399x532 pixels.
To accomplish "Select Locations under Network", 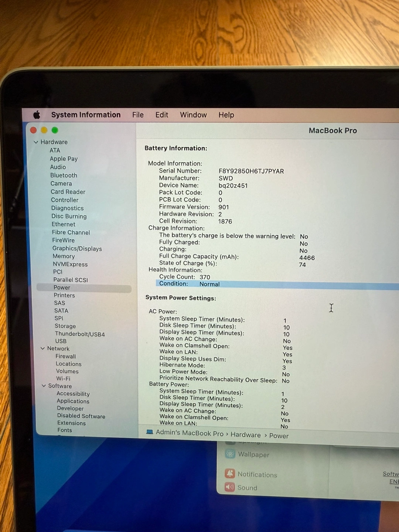I will 69,364.
